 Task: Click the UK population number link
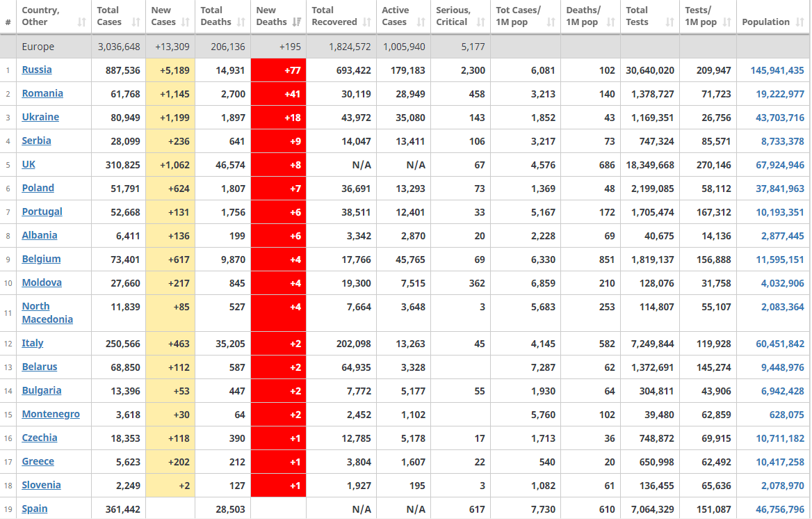[779, 165]
